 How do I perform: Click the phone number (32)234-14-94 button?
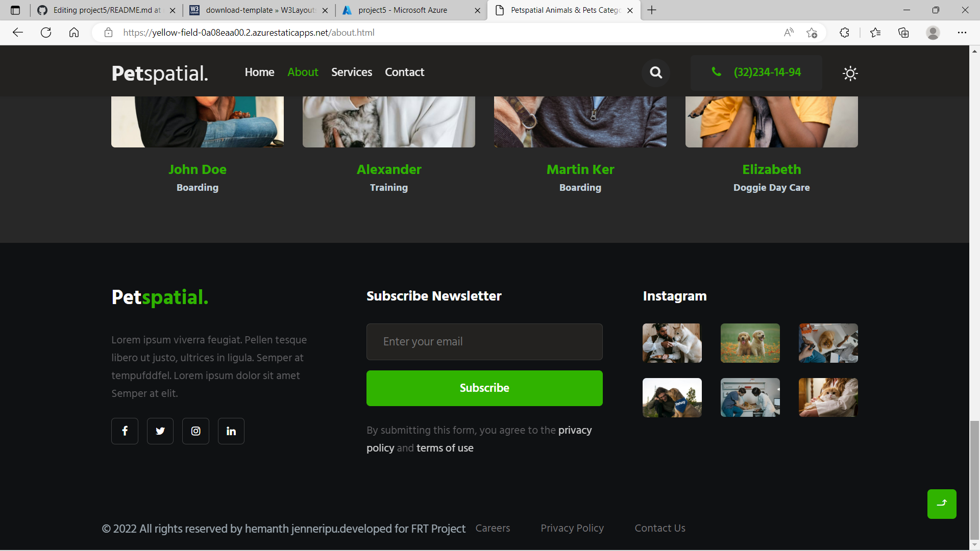pyautogui.click(x=756, y=72)
